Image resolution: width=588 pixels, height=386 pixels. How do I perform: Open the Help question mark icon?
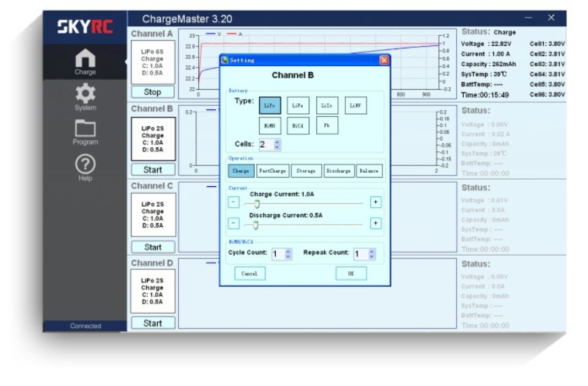pos(85,167)
